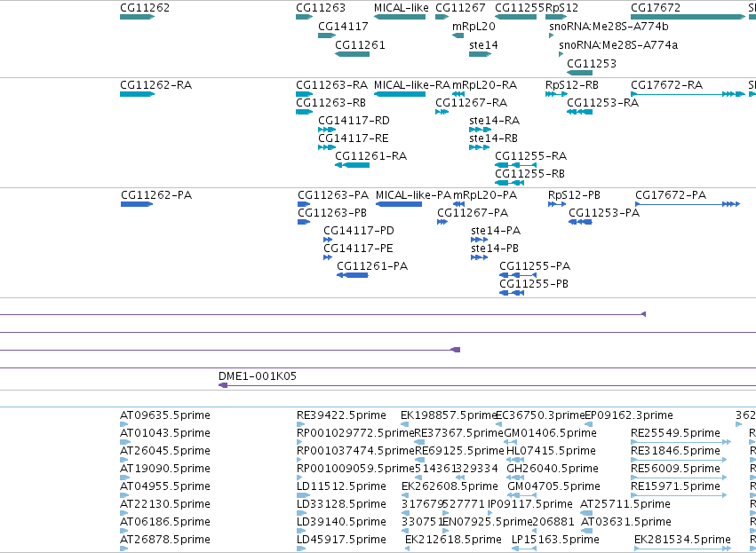Select the ste14 gene feature

click(481, 54)
